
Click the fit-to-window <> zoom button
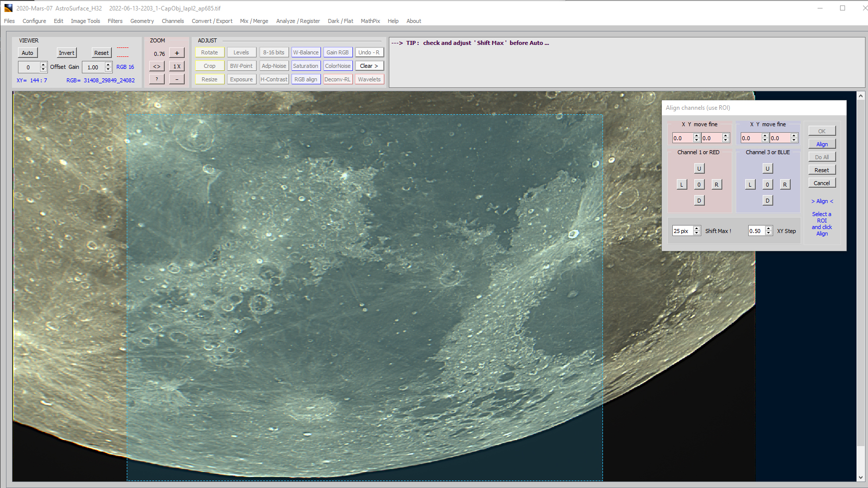pos(157,66)
